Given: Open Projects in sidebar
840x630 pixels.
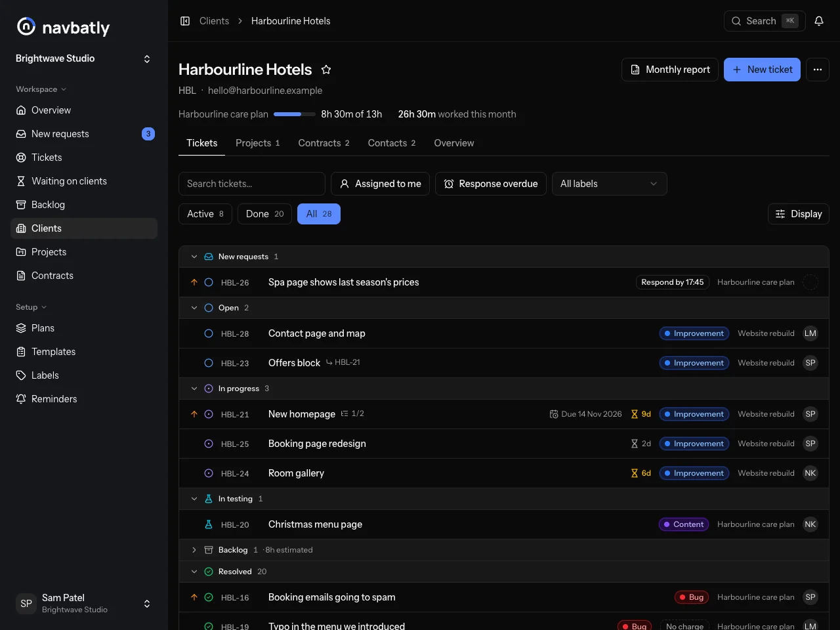Looking at the screenshot, I should coord(84,252).
